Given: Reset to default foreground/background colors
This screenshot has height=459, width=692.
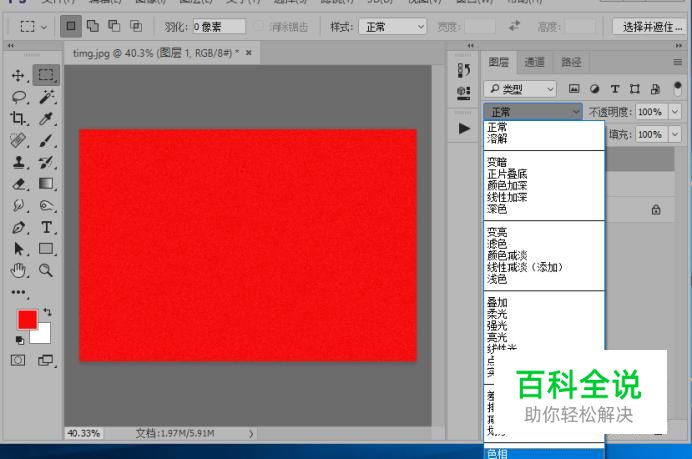Looking at the screenshot, I should 20,340.
